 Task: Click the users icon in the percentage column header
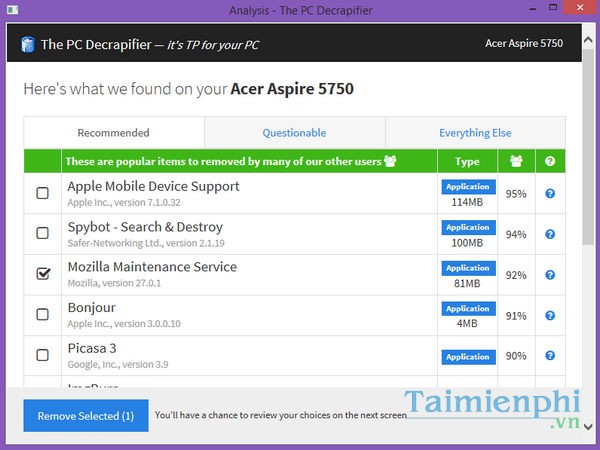[x=516, y=161]
